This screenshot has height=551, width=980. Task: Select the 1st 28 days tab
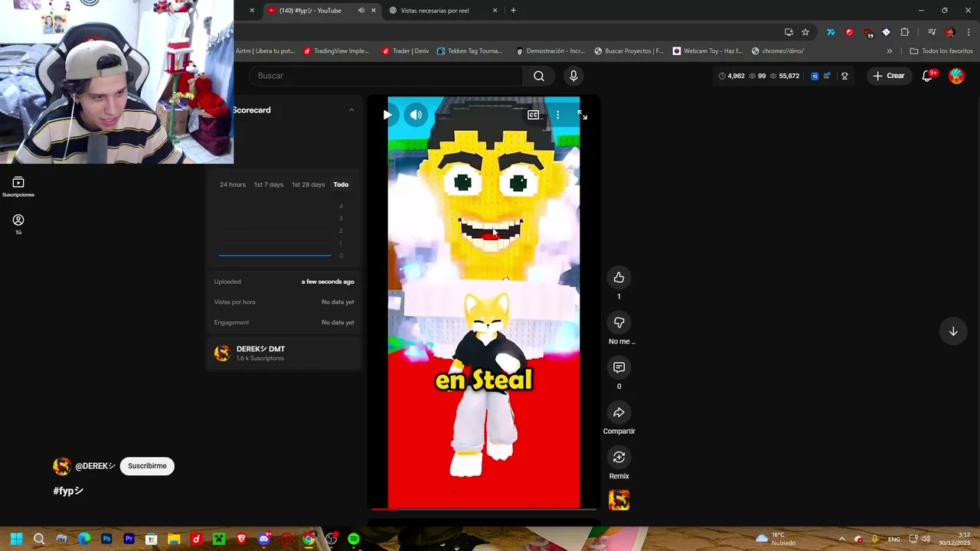click(308, 184)
